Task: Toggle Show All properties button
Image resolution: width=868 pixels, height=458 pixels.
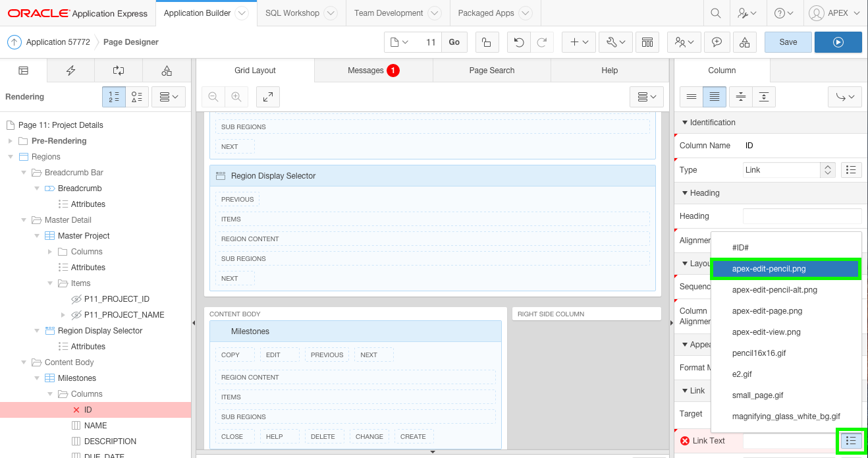Action: [x=715, y=97]
